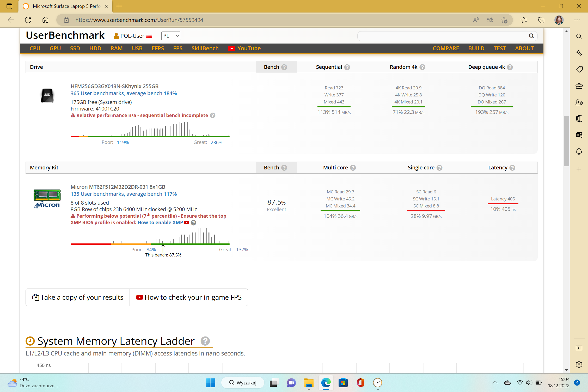Open the SSD menu item
Viewport: 588px width, 392px height.
click(75, 48)
